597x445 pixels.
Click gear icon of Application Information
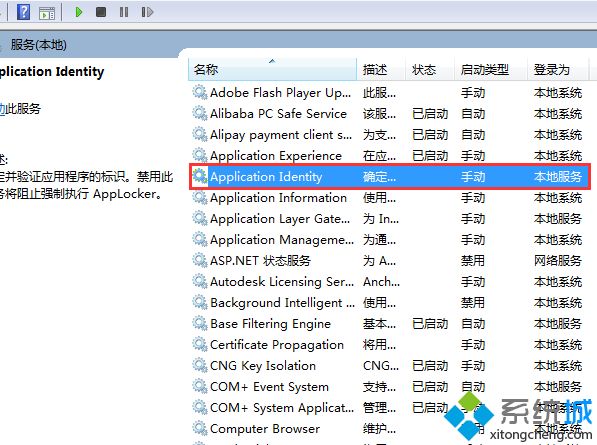(200, 198)
